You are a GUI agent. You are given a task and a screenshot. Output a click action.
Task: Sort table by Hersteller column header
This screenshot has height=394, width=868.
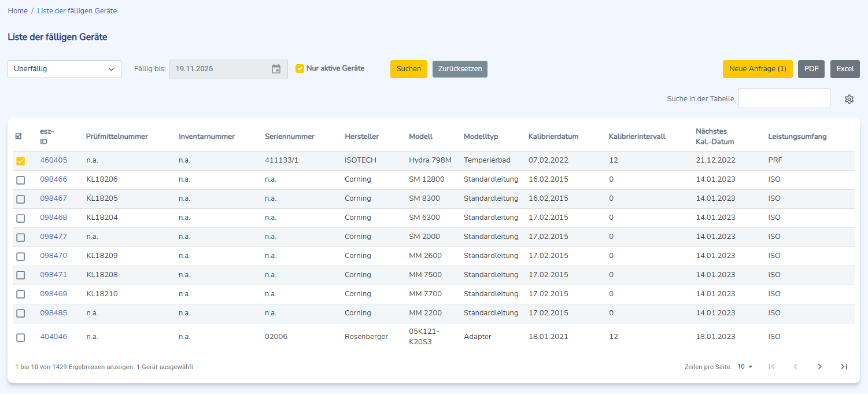point(361,137)
